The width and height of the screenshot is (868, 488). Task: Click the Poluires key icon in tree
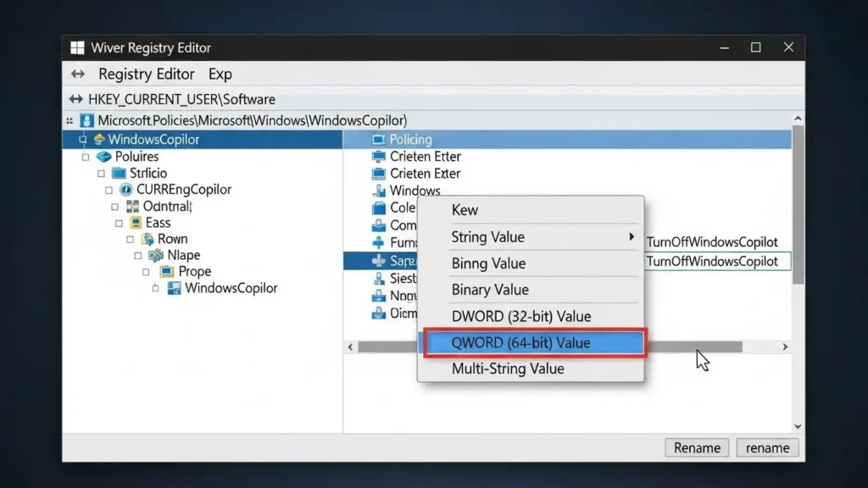point(104,157)
